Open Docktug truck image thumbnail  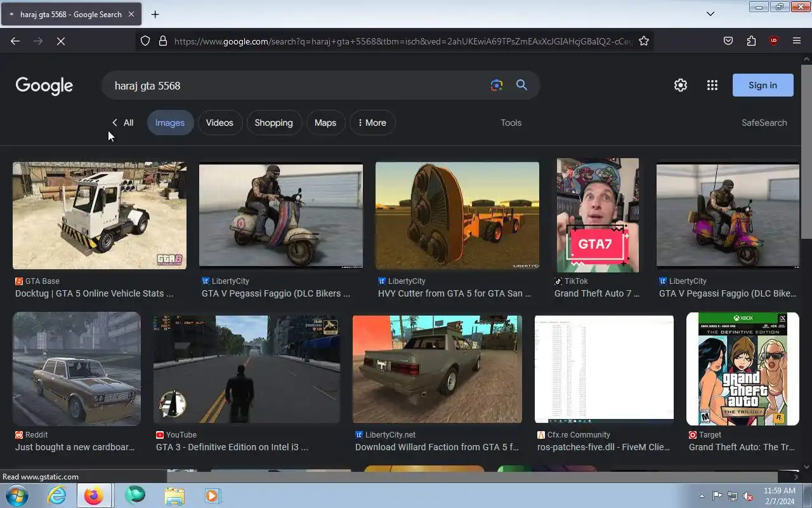100,215
